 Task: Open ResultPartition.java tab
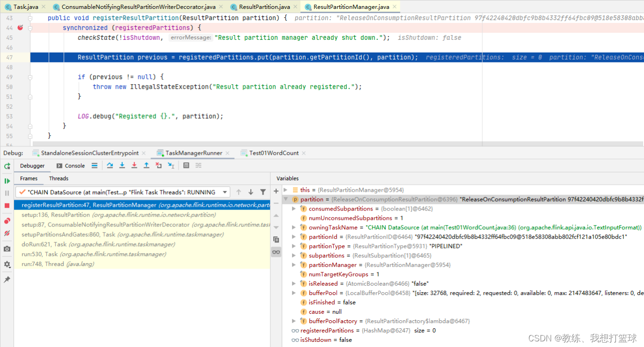[264, 7]
